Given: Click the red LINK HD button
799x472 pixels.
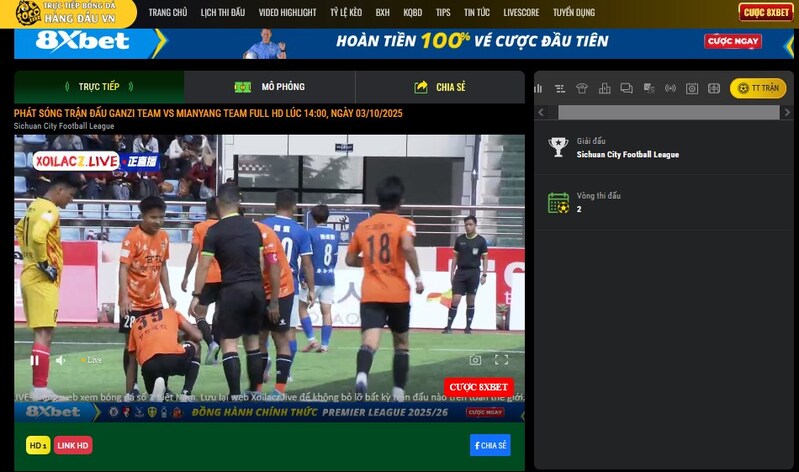Looking at the screenshot, I should [x=73, y=445].
